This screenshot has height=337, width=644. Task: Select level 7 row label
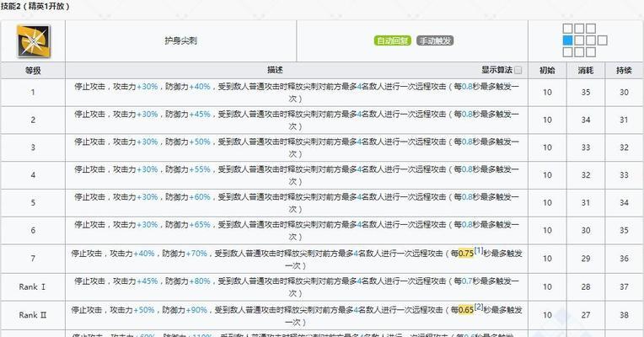coord(33,259)
